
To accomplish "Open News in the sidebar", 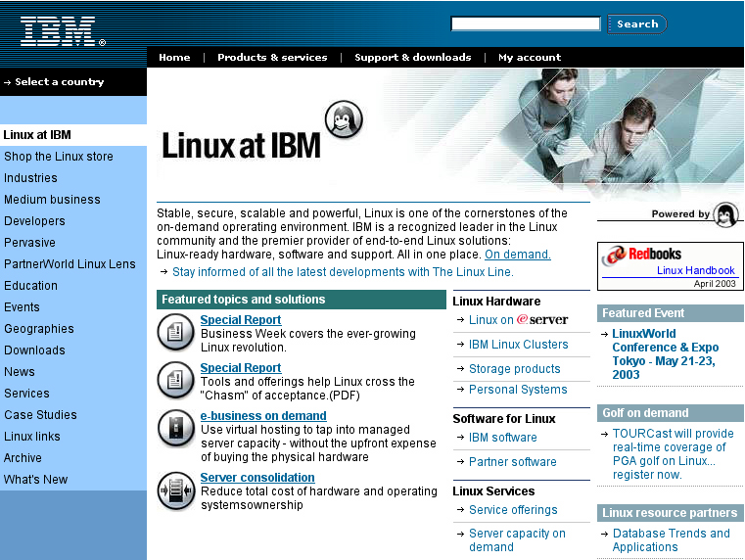I will tap(20, 371).
